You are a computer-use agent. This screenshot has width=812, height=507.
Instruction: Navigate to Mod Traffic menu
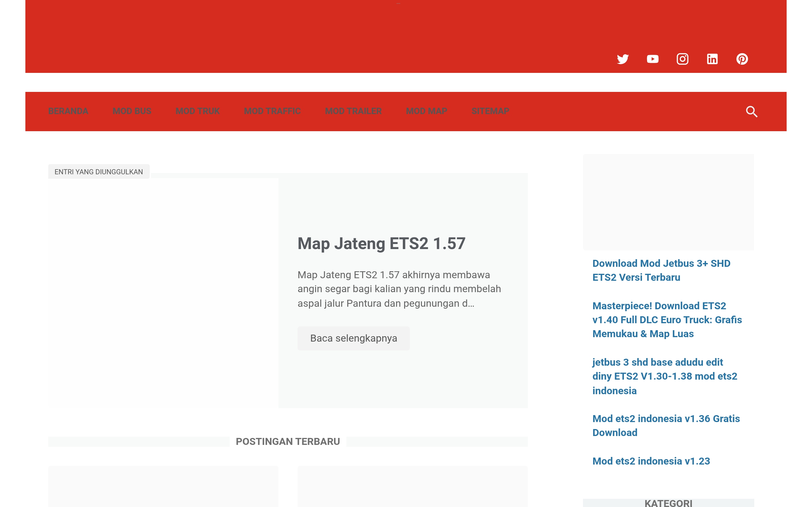272,111
